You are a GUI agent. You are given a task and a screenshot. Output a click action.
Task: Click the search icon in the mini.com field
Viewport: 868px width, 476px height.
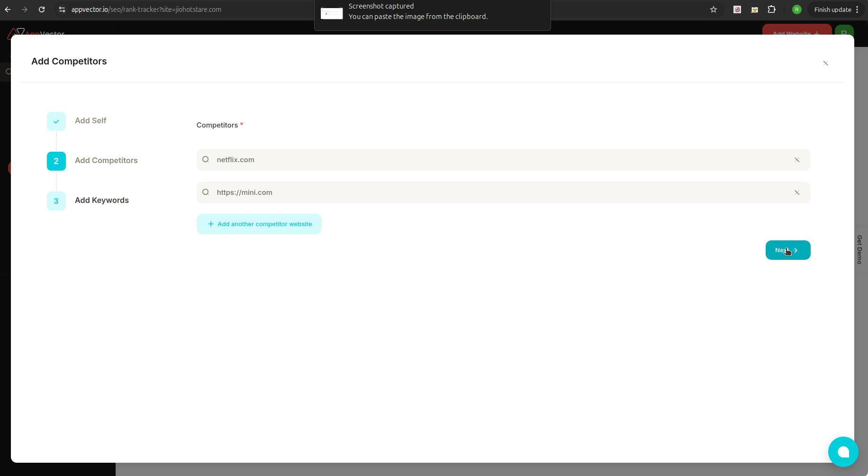(206, 192)
